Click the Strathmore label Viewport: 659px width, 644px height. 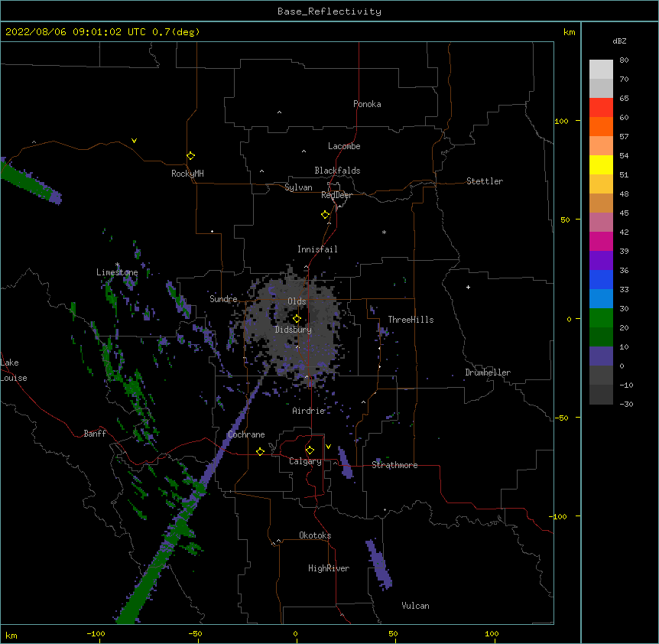(x=394, y=465)
